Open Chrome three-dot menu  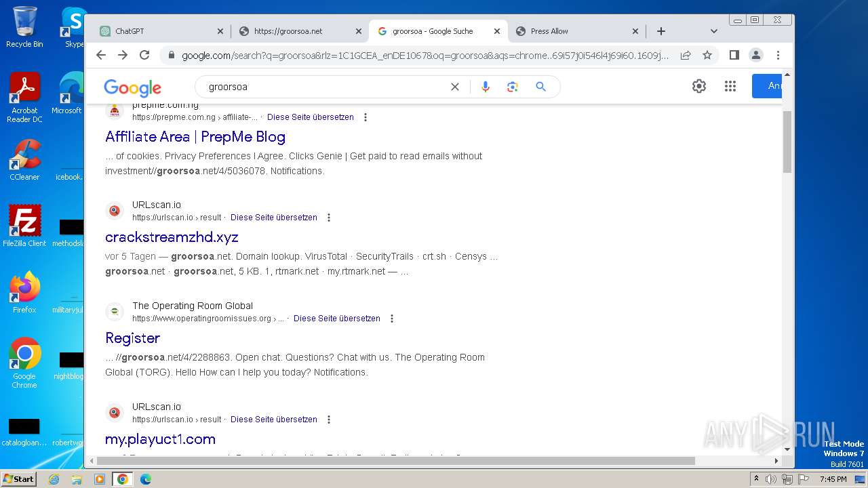778,55
